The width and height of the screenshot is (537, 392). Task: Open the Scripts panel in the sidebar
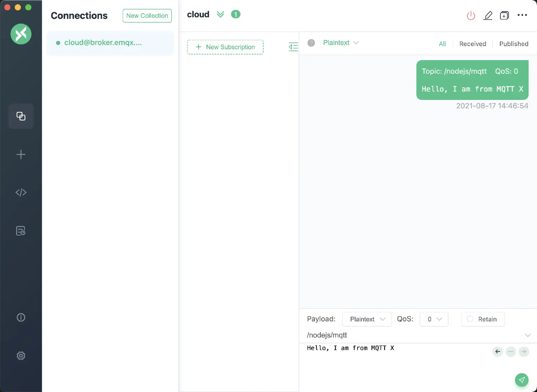point(21,192)
